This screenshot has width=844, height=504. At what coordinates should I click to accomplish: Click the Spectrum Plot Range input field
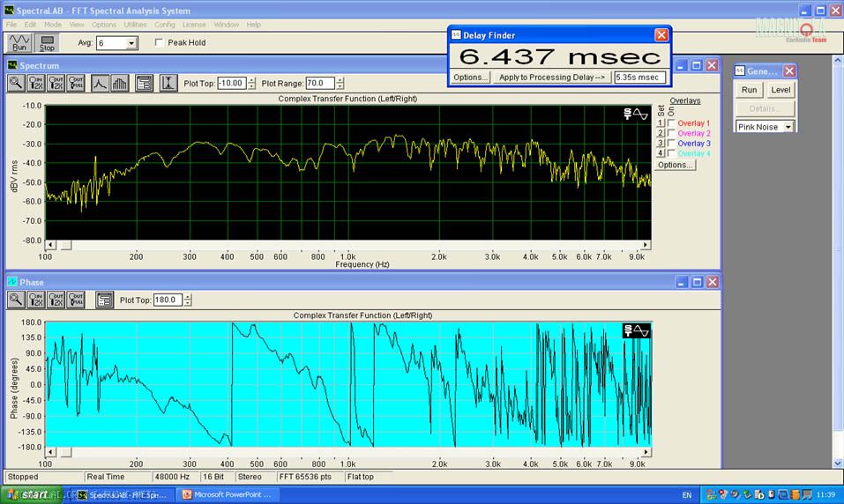click(x=320, y=84)
